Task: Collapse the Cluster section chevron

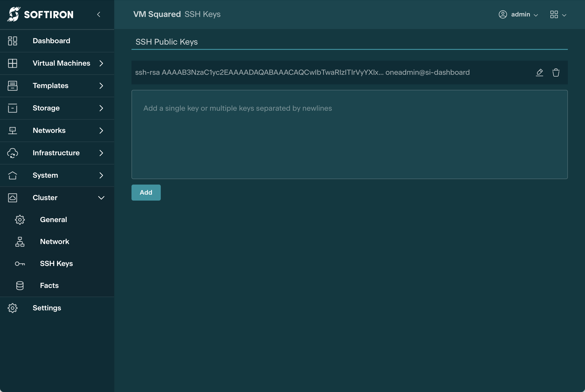Action: point(101,198)
